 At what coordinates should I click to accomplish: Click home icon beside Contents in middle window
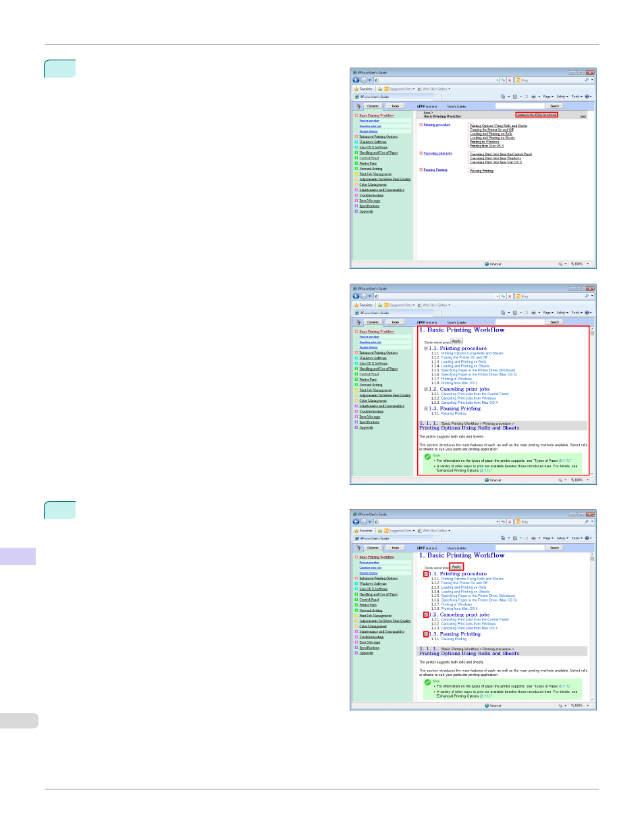(x=358, y=322)
